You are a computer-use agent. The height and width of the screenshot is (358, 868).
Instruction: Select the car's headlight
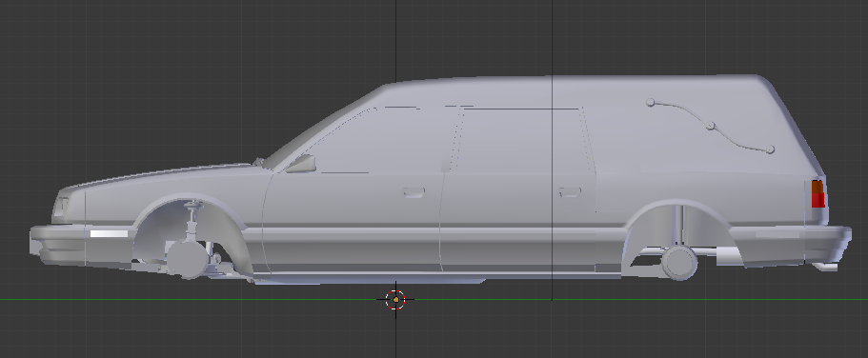60,207
